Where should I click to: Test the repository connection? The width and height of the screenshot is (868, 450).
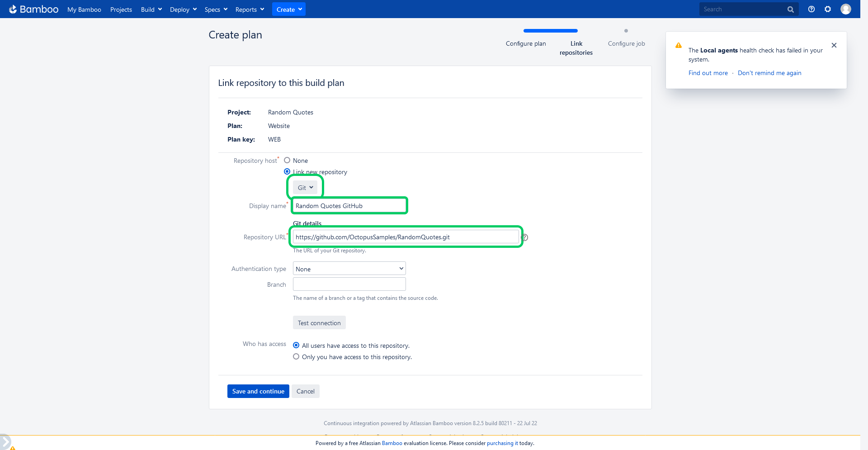click(319, 322)
